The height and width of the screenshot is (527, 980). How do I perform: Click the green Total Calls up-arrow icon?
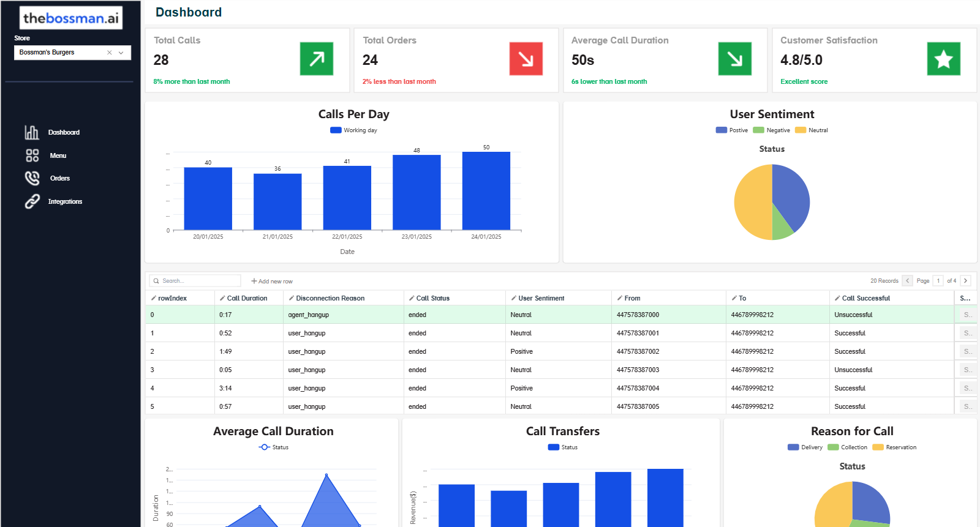[316, 59]
